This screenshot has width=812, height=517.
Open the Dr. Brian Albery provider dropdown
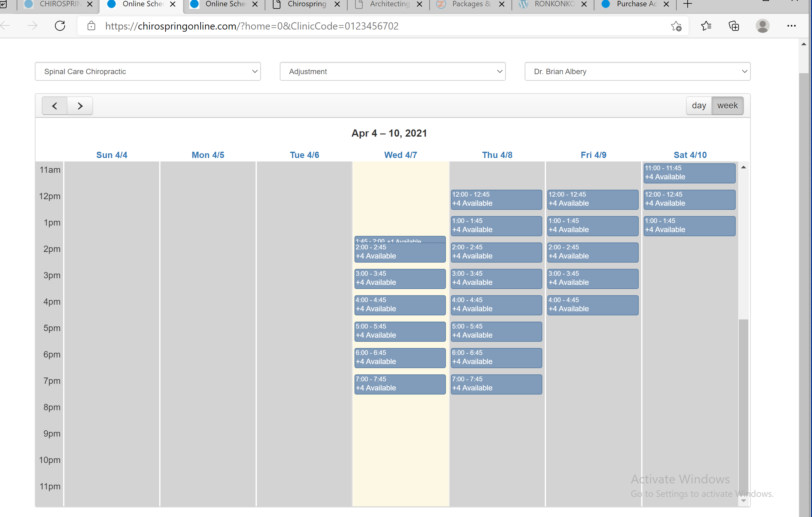[637, 72]
